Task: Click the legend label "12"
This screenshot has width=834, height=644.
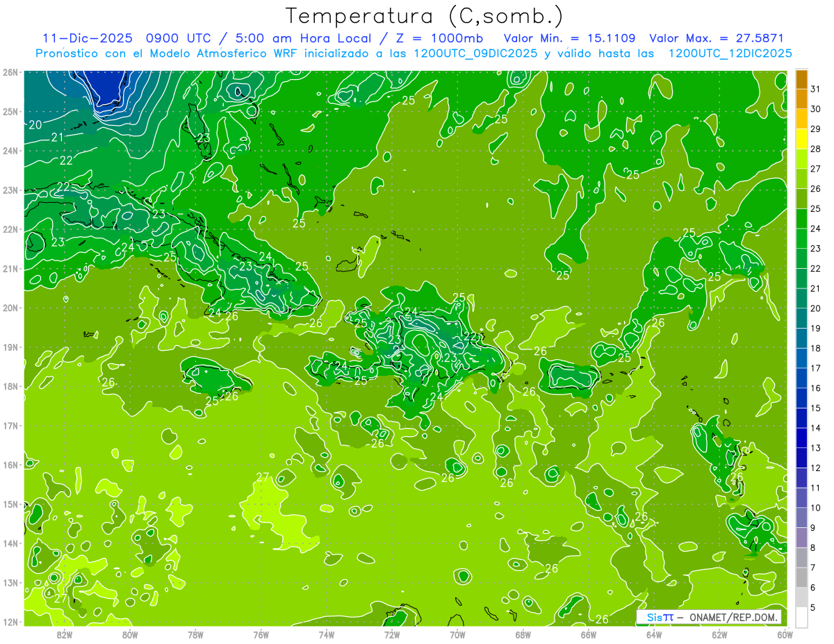Action: [x=815, y=468]
